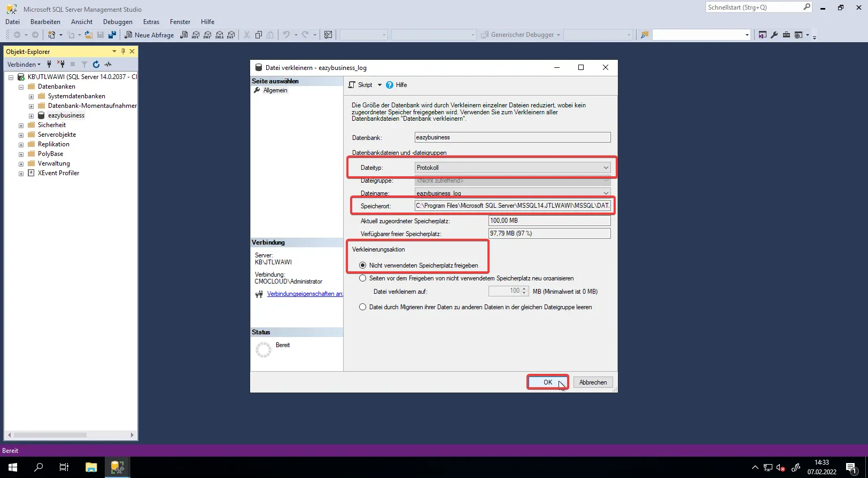
Task: Close the Objekt-Explorer panel
Action: tap(132, 51)
